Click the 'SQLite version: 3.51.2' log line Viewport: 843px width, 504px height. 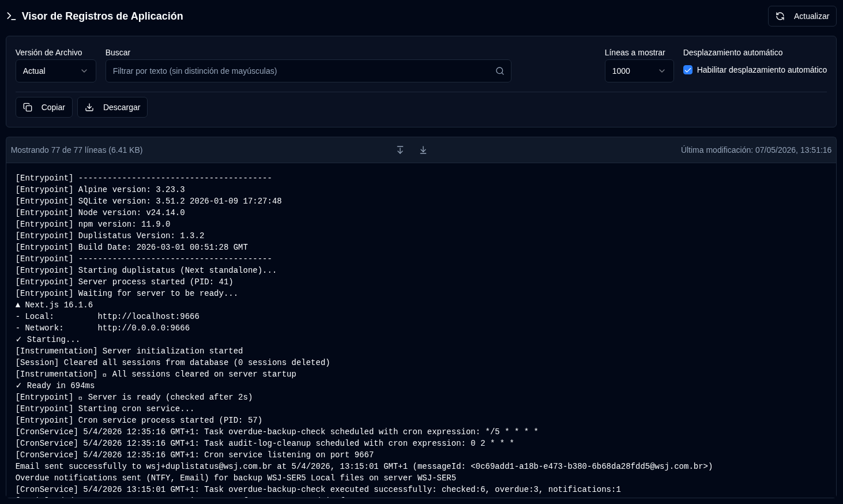tap(149, 201)
